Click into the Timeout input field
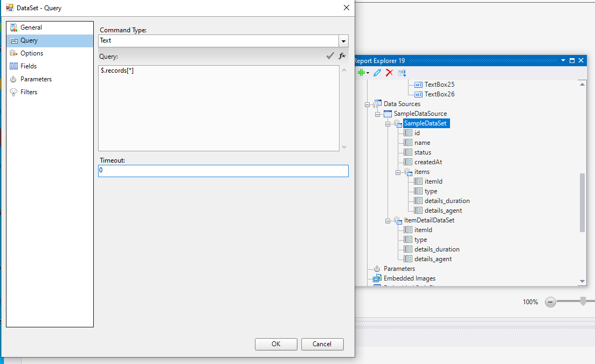Viewport: 595px width, 364px height. (x=223, y=171)
